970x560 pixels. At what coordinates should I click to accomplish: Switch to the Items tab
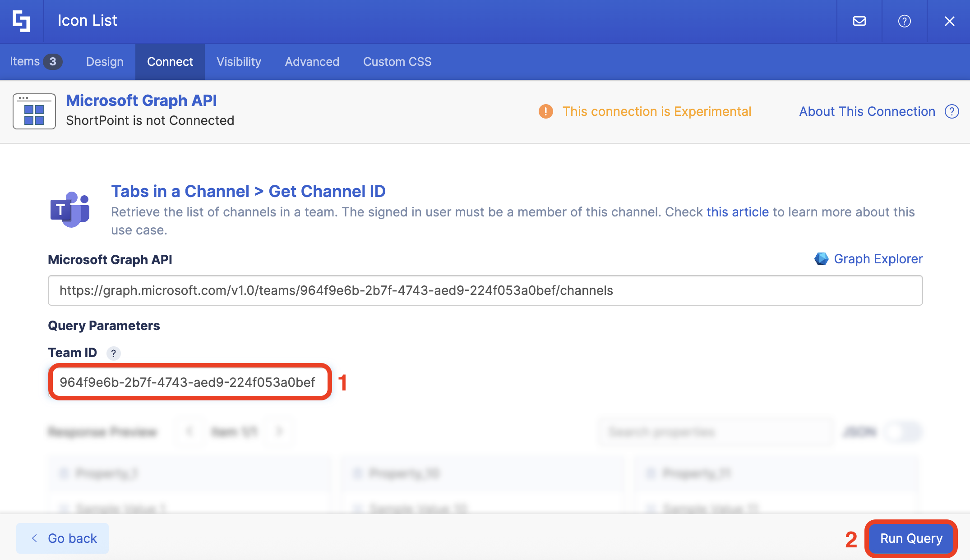[35, 62]
